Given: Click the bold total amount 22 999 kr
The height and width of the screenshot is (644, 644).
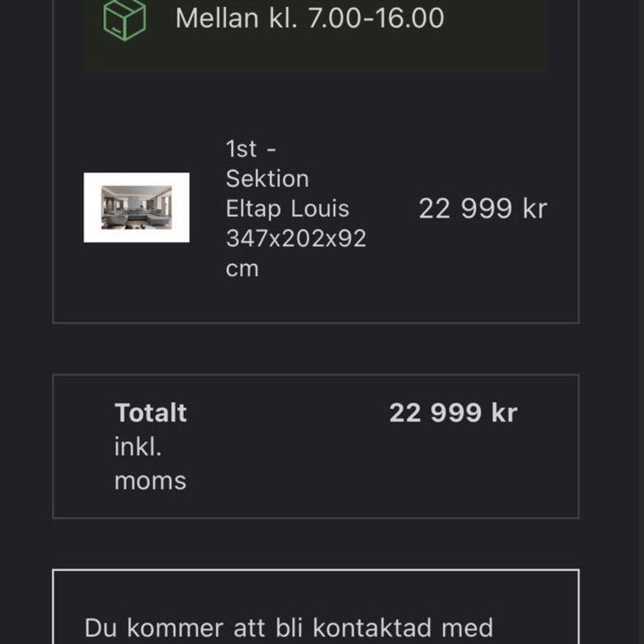Looking at the screenshot, I should pos(452,413).
